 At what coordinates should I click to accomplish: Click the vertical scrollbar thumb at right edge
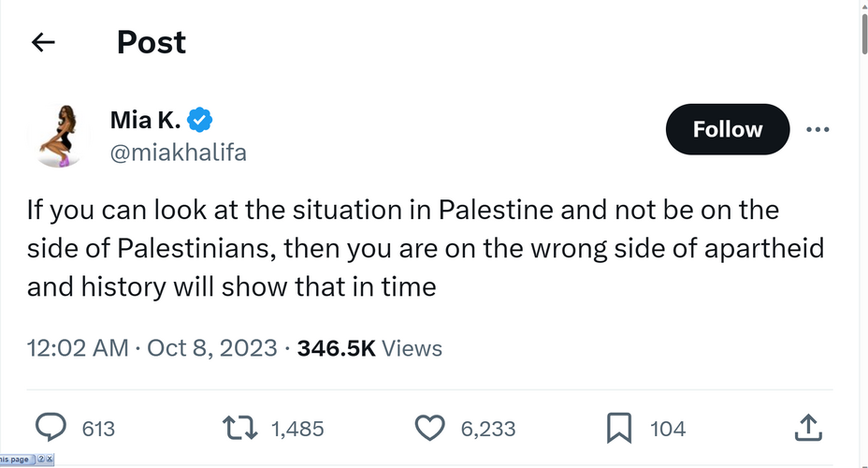click(x=864, y=35)
